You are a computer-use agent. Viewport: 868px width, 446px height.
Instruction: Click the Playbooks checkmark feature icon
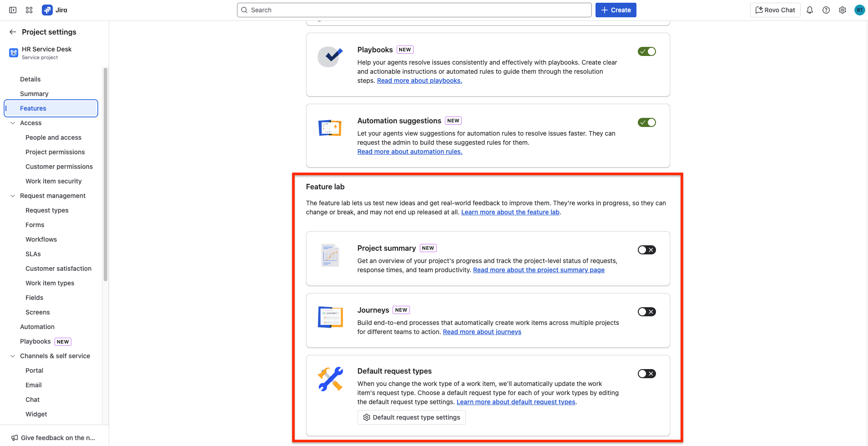click(x=330, y=56)
